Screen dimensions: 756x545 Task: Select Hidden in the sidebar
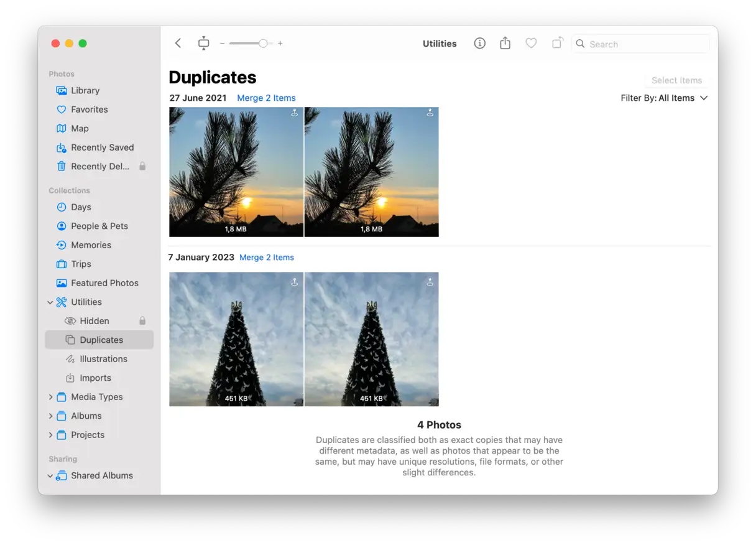pyautogui.click(x=94, y=321)
